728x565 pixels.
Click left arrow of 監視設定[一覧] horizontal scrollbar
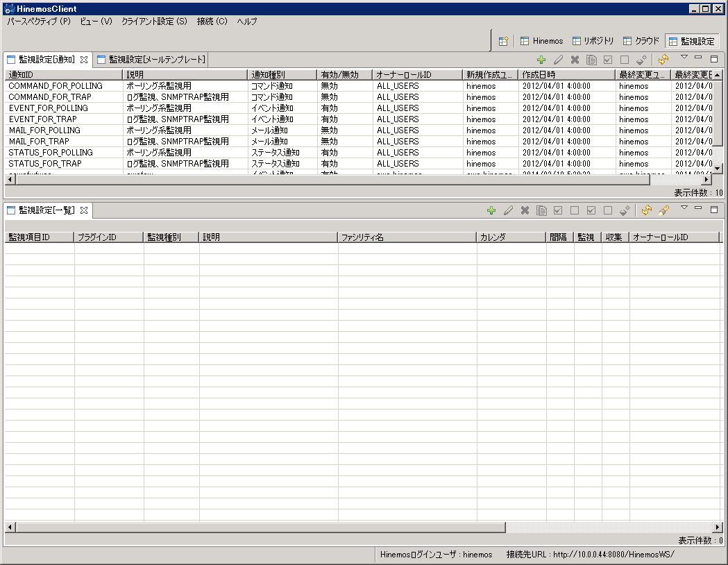point(10,528)
